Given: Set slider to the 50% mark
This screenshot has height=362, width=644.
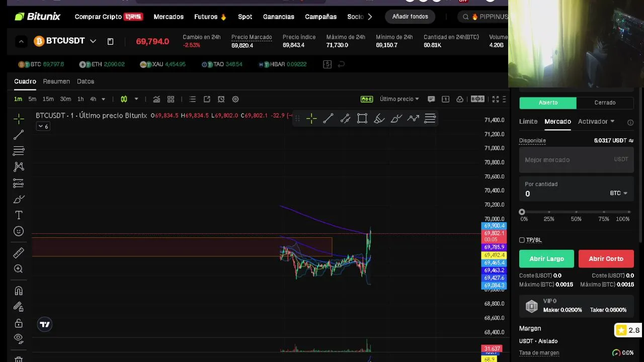Looking at the screenshot, I should pyautogui.click(x=576, y=212).
